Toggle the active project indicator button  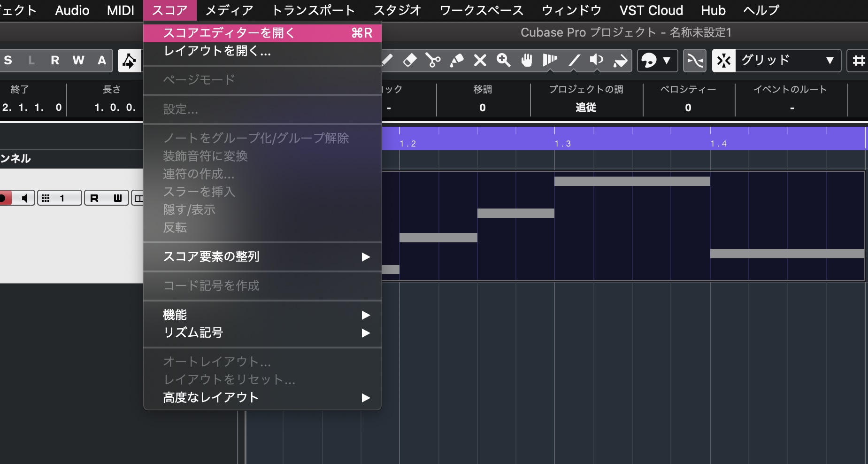pyautogui.click(x=129, y=61)
